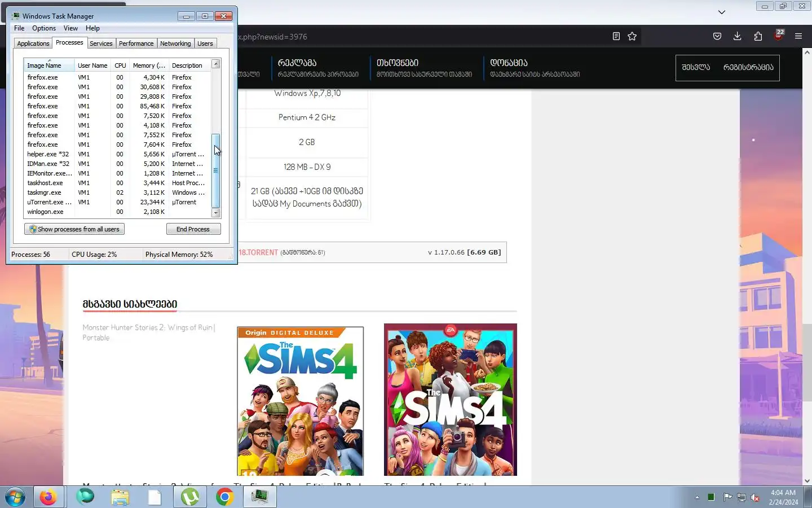Open Firefox reader view icon
Screen dimensions: 812x508
(616, 36)
